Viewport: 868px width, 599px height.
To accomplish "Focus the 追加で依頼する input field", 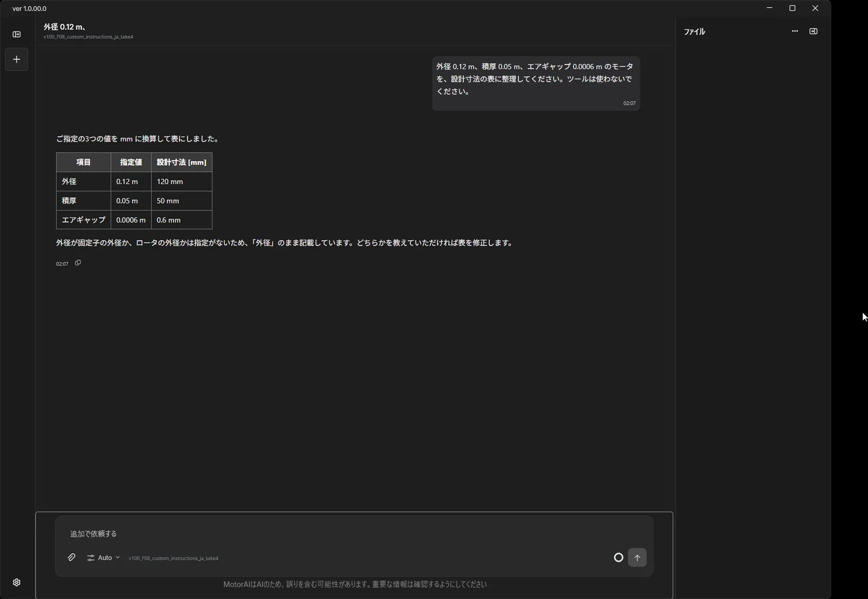I will point(354,534).
